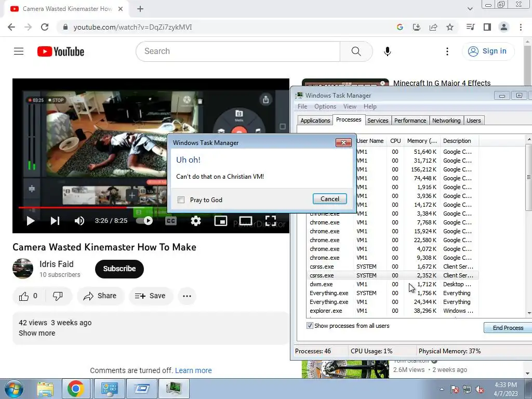Open the Learn more link about comments
Image resolution: width=532 pixels, height=399 pixels.
point(193,370)
